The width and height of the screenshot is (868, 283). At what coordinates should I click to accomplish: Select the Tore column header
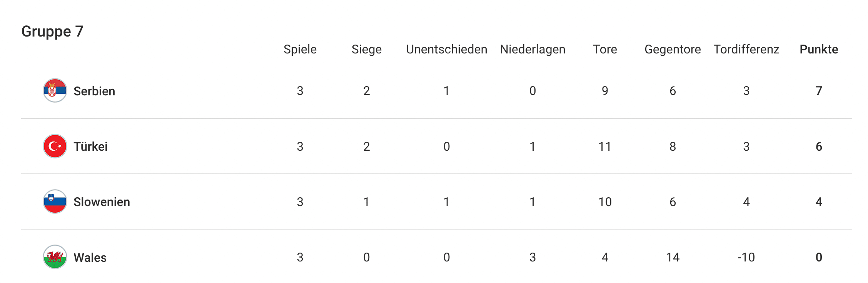tap(605, 49)
